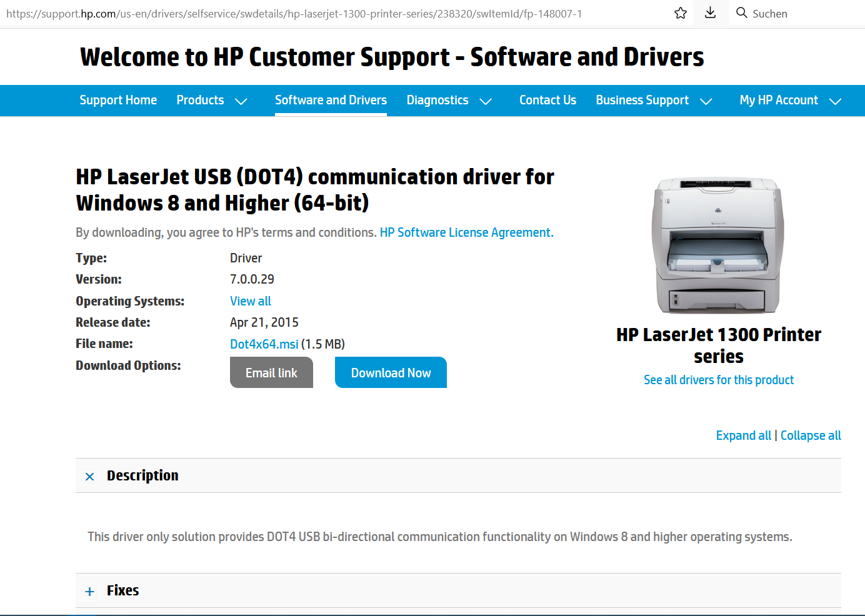
Task: Expand the My HP Account chevron
Action: click(x=836, y=101)
